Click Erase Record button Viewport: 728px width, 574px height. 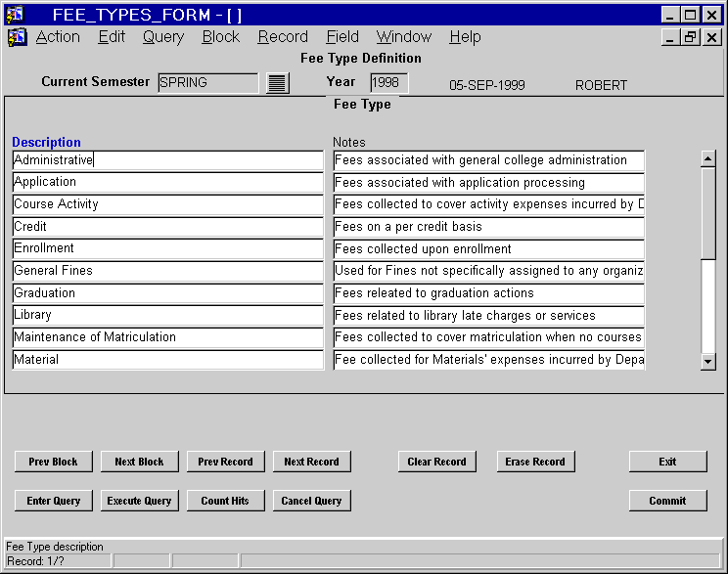pyautogui.click(x=535, y=462)
